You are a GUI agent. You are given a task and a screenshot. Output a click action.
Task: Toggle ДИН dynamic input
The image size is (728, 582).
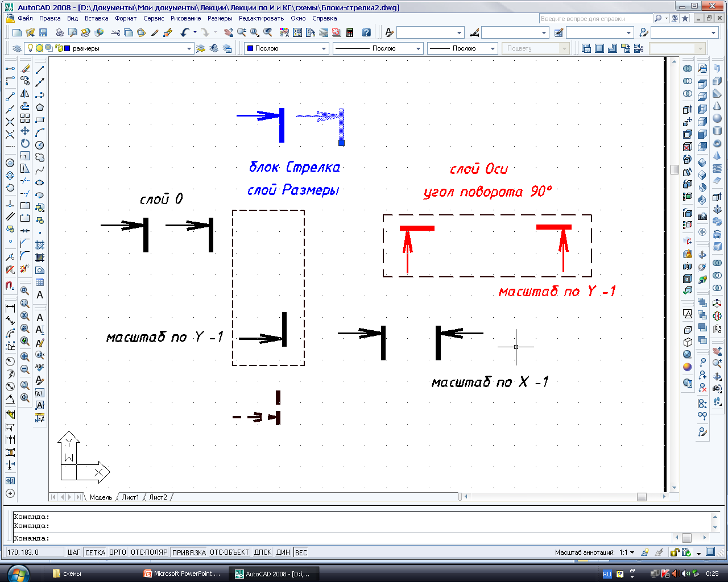coord(283,552)
